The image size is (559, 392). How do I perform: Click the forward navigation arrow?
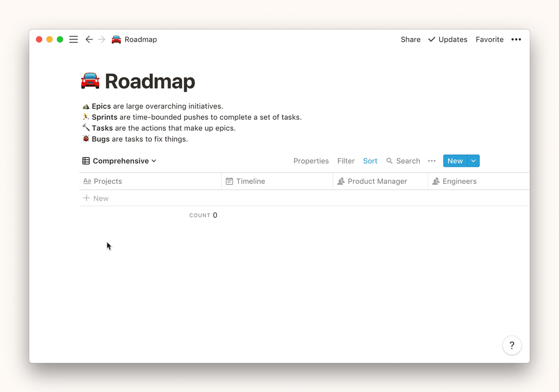coord(102,40)
